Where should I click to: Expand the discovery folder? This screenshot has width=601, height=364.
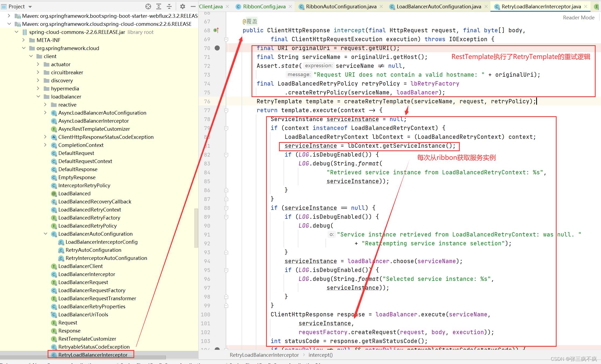point(38,80)
